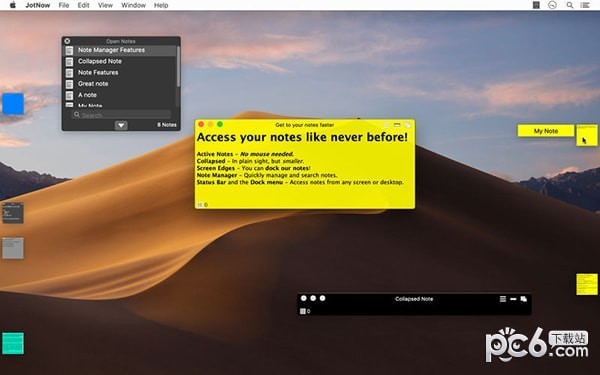Open the Time Machine status icon
Image resolution: width=600 pixels, height=375 pixels.
(x=552, y=5)
